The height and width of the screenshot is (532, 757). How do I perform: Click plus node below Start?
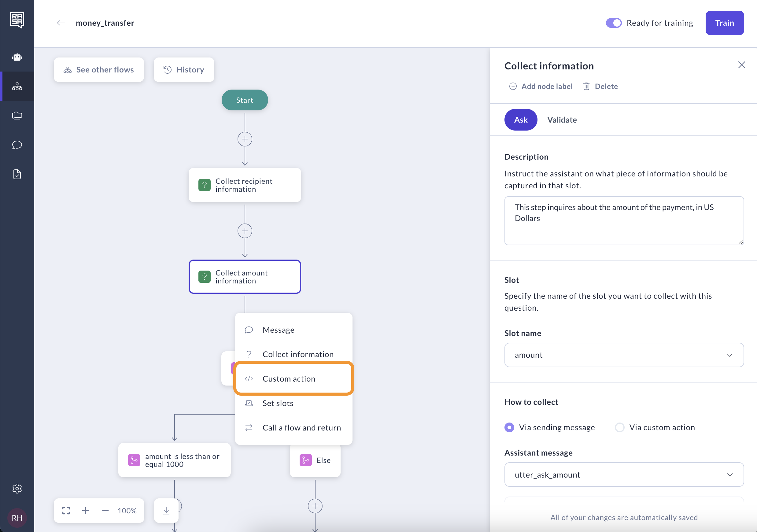pyautogui.click(x=245, y=139)
